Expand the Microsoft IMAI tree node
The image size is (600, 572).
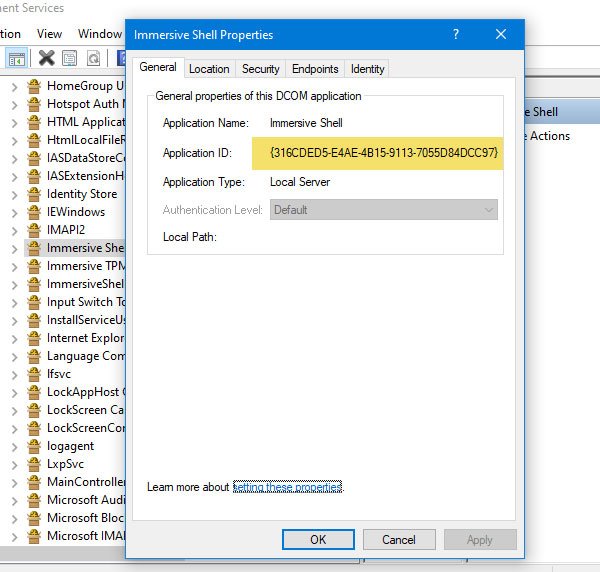click(15, 537)
